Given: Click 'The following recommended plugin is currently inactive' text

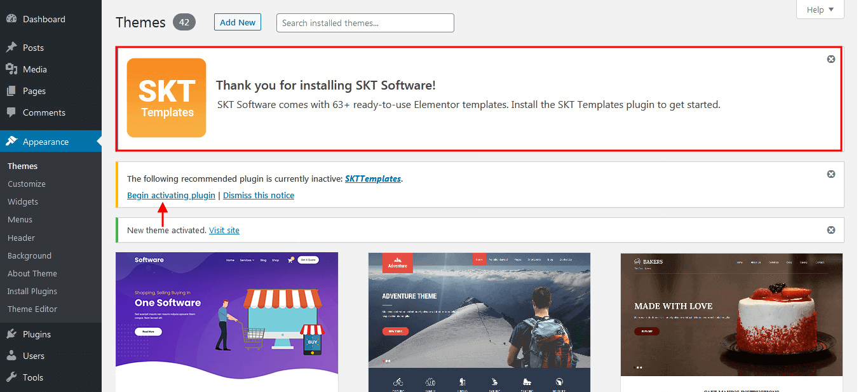Looking at the screenshot, I should pos(234,179).
